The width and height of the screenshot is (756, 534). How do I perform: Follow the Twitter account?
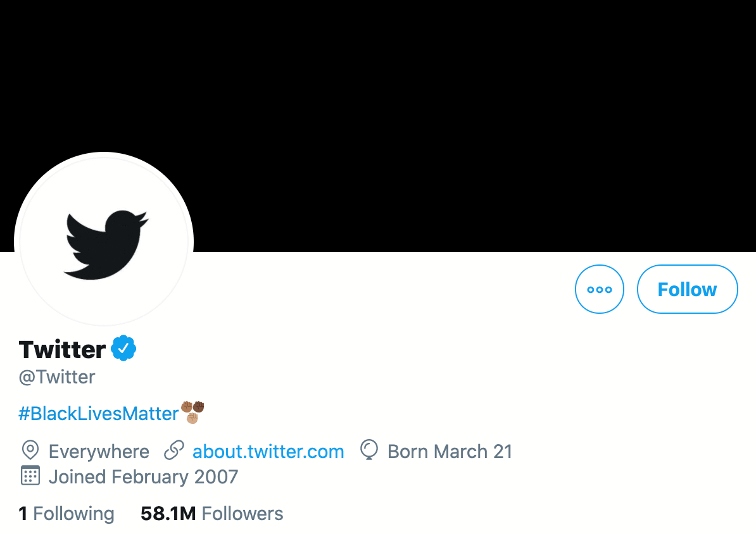tap(687, 289)
